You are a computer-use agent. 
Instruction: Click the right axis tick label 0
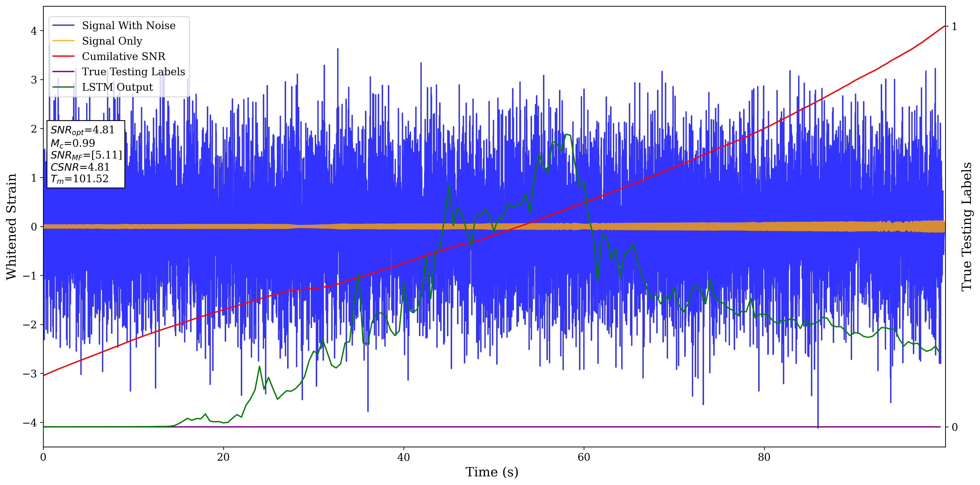pos(954,427)
